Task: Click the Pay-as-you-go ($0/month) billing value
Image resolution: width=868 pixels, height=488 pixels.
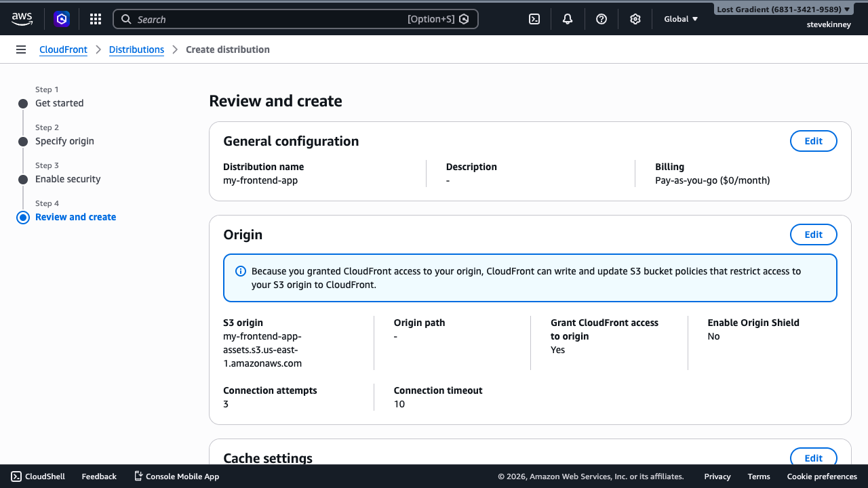Action: [712, 180]
